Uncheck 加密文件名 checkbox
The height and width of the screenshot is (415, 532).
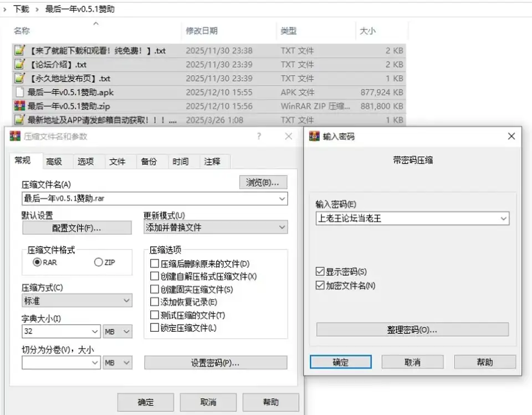point(320,285)
